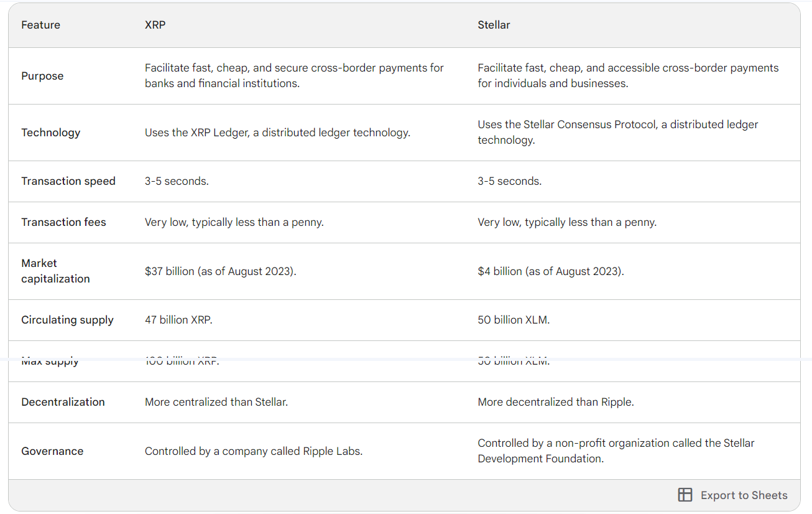Image resolution: width=812 pixels, height=514 pixels.
Task: Click the XRP column header
Action: point(155,25)
